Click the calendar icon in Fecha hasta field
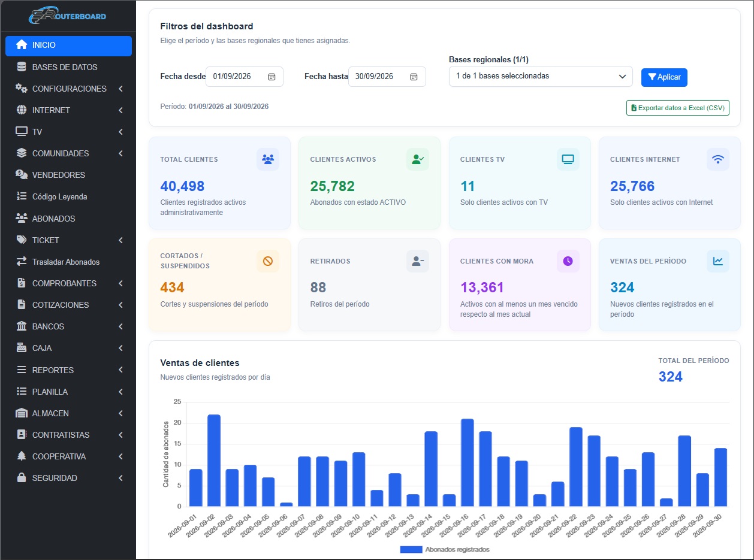The width and height of the screenshot is (754, 560). click(414, 77)
